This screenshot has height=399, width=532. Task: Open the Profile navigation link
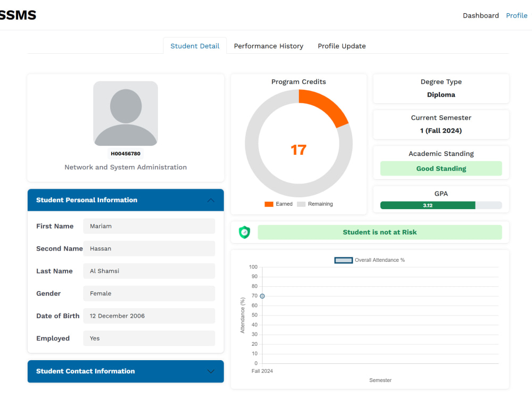point(517,15)
